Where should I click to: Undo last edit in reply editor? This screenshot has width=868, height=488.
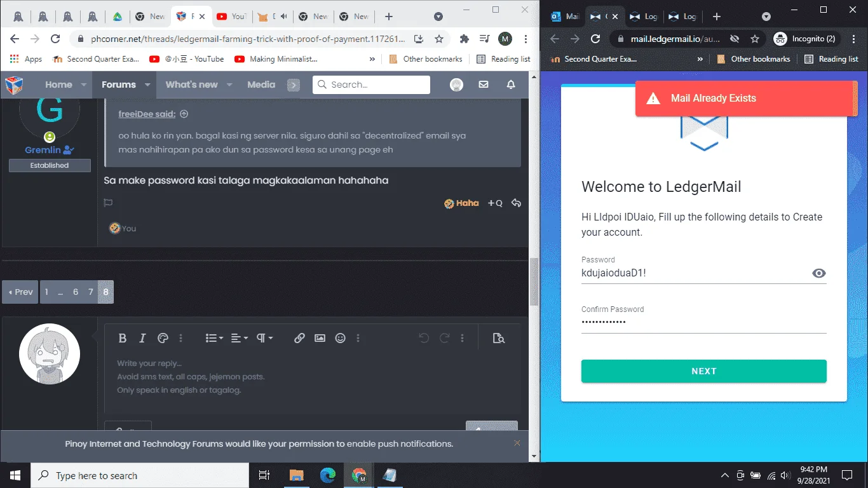424,338
